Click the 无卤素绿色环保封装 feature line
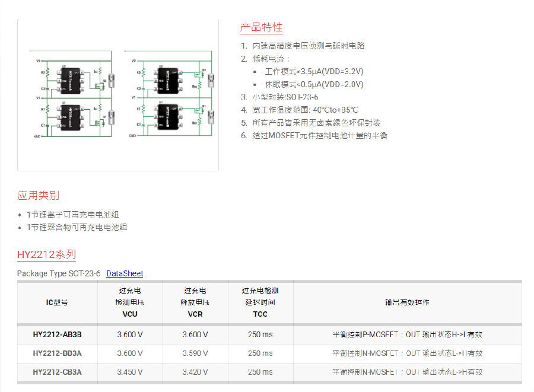The image size is (534, 392). click(x=316, y=123)
